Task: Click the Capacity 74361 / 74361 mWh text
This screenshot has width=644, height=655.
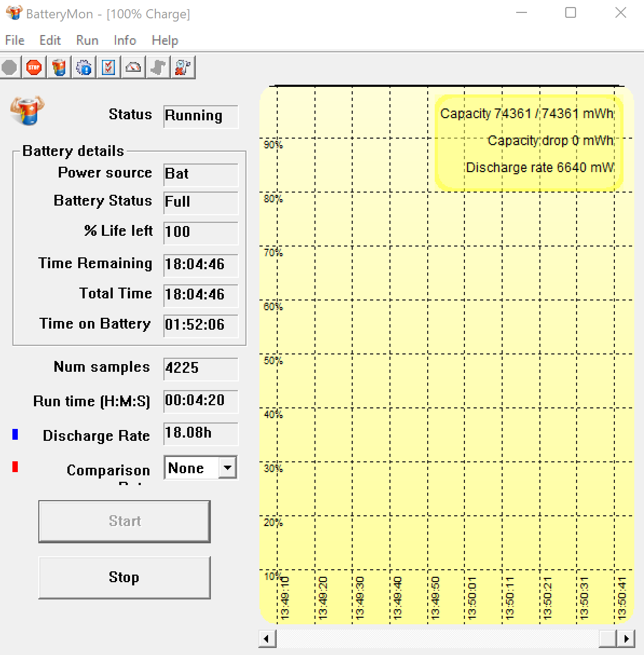Action: pos(527,114)
